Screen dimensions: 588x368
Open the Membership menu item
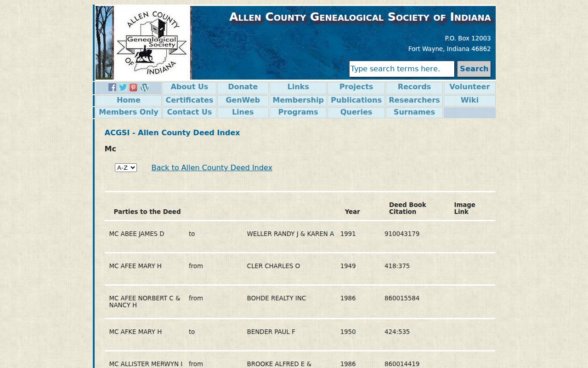[x=298, y=100]
